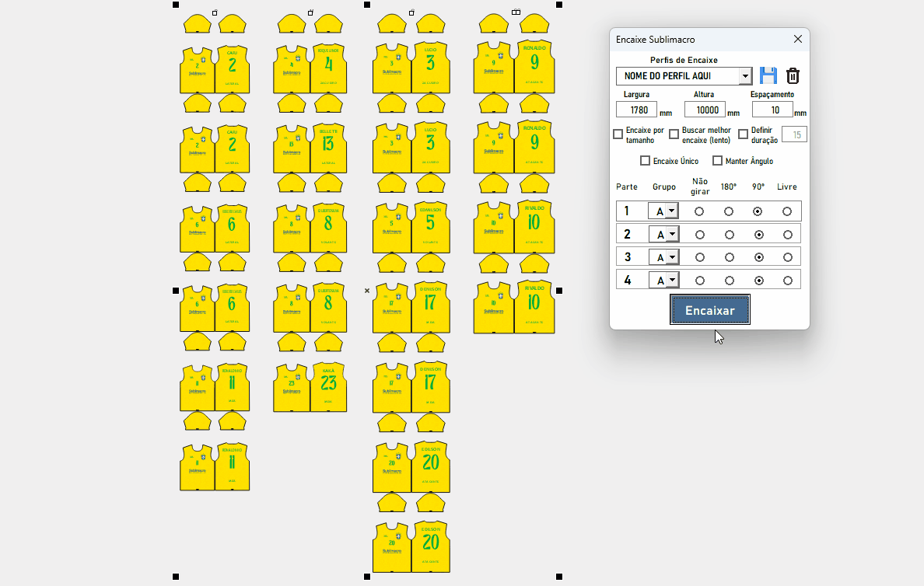This screenshot has height=586, width=924.
Task: Click the duration field showing 15
Action: point(794,134)
